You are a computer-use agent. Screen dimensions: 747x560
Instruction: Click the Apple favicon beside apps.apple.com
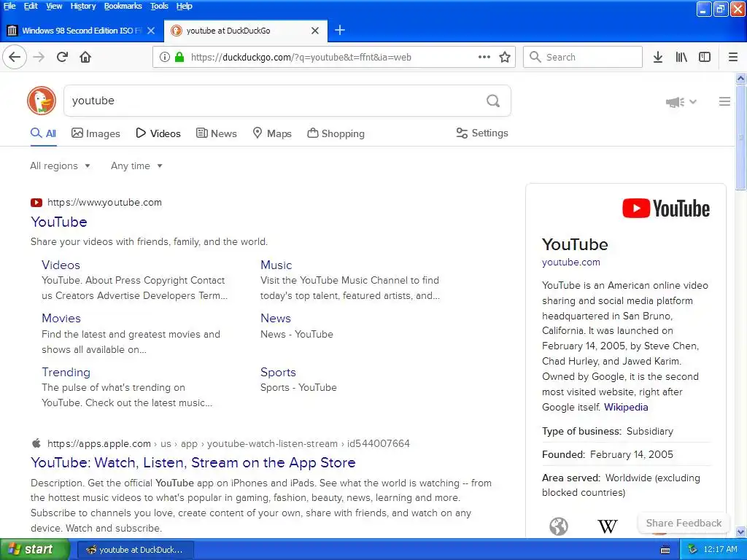coord(36,443)
